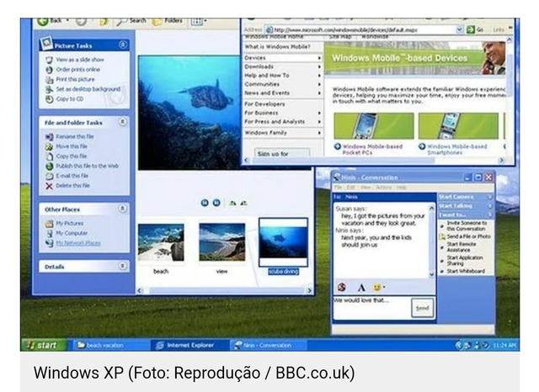
Task: Click the Rotate Clockwise icon
Action: (x=232, y=203)
